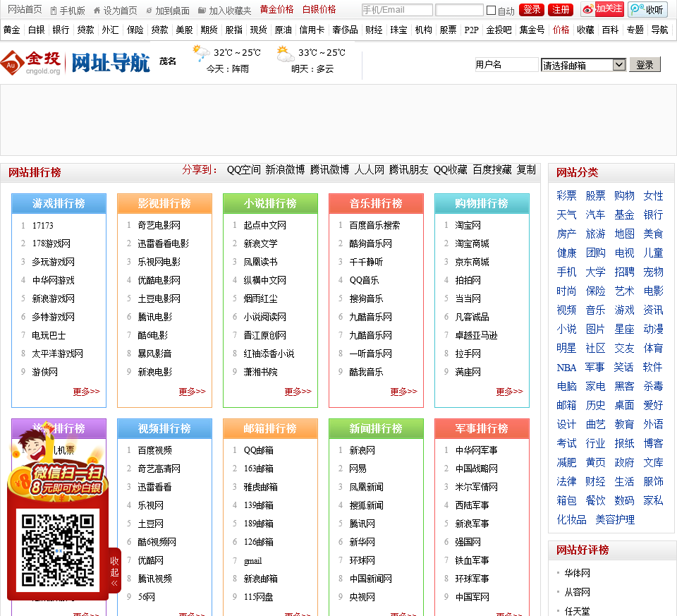The image size is (677, 616).
Task: Open the 外汇 menu item
Action: (x=111, y=30)
